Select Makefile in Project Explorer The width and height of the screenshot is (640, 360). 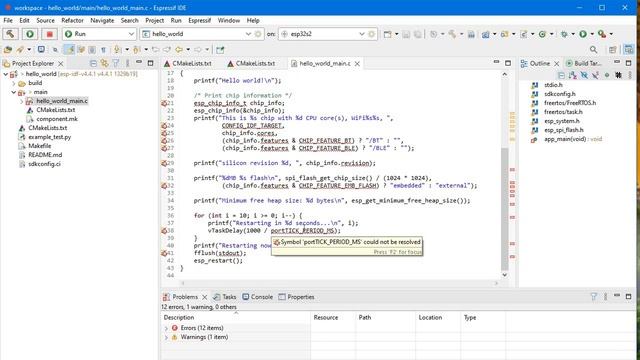click(40, 146)
